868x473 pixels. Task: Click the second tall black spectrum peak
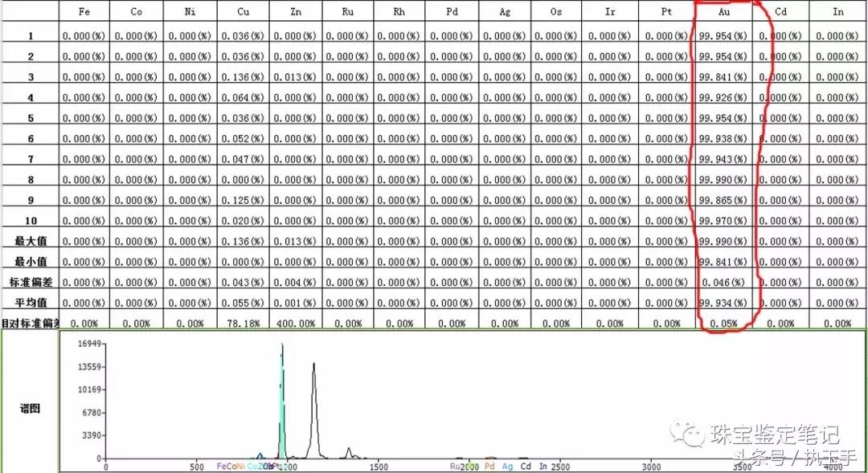(314, 412)
